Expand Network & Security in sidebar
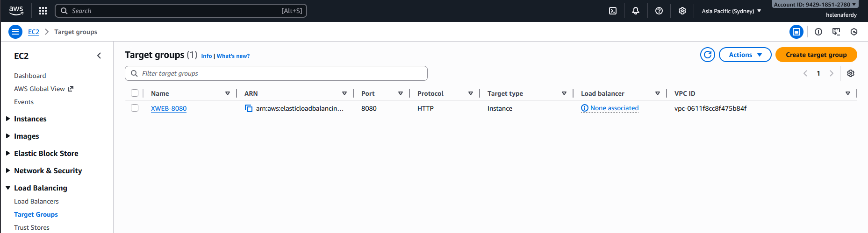 point(48,170)
